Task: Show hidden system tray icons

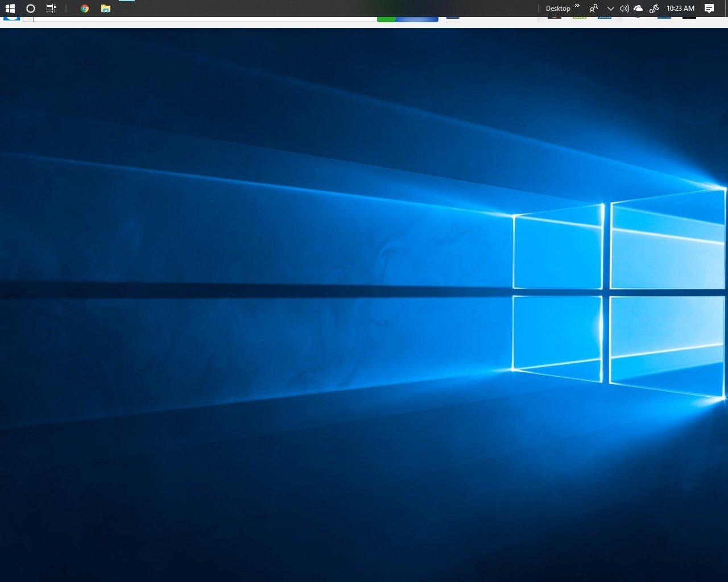Action: tap(610, 9)
